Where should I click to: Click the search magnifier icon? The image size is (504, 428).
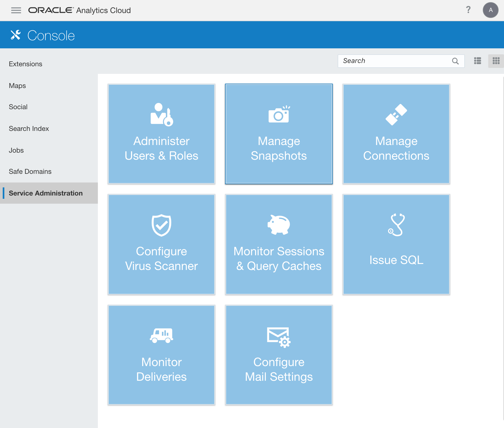point(455,61)
